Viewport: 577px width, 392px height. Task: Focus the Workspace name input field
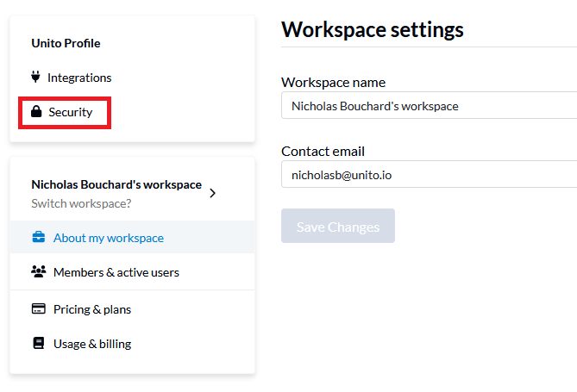429,105
